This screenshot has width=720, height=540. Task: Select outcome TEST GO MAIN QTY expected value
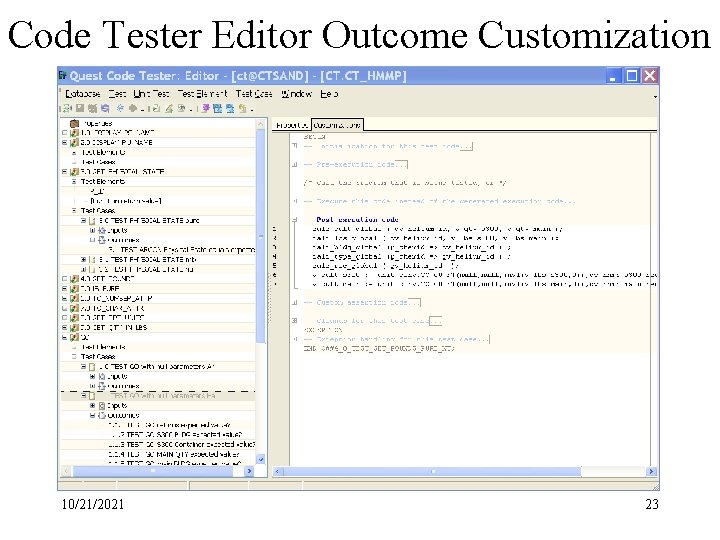(x=174, y=454)
